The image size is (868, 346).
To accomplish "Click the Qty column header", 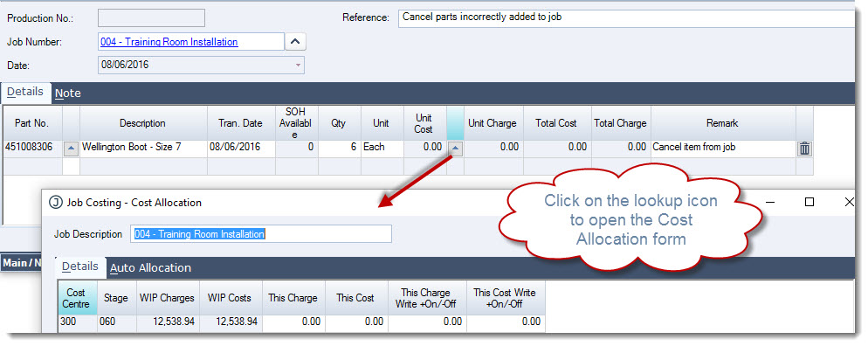I will tap(339, 123).
